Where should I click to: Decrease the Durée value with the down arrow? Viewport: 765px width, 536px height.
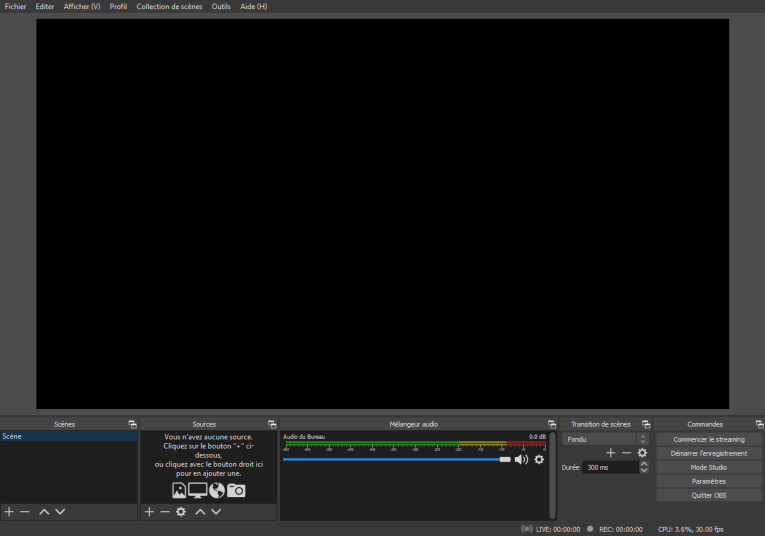pyautogui.click(x=644, y=471)
